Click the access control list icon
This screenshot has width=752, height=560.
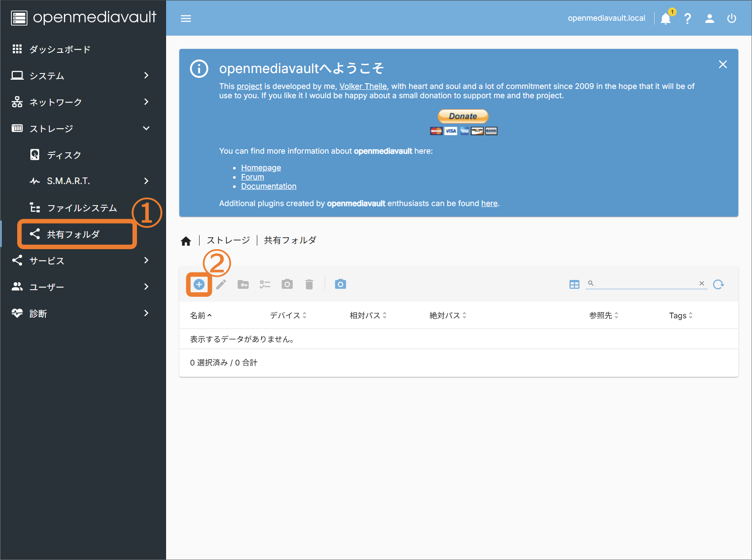point(265,284)
